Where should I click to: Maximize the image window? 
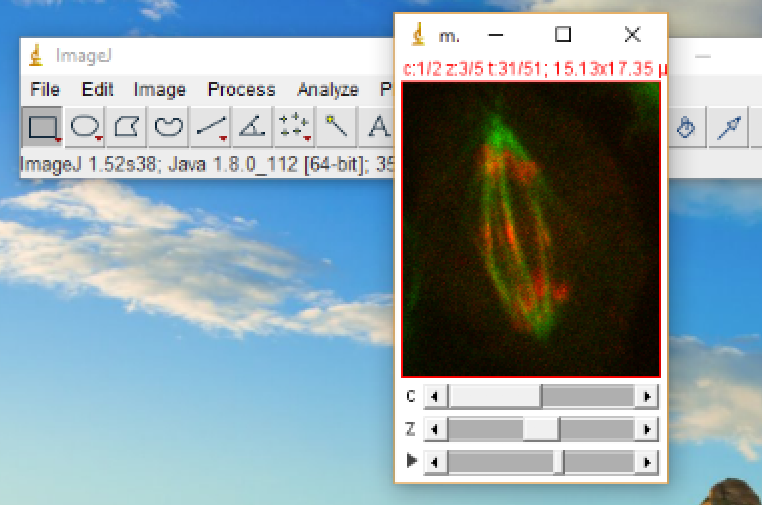click(x=563, y=35)
